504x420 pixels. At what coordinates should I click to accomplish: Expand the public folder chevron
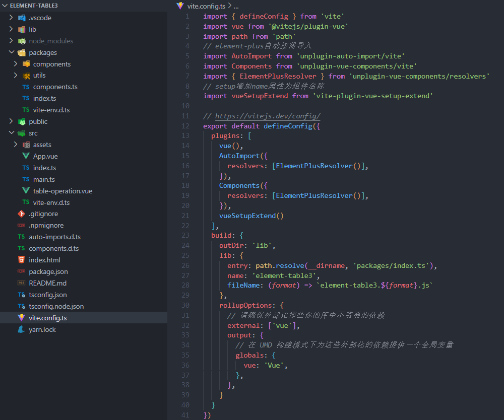tap(11, 121)
